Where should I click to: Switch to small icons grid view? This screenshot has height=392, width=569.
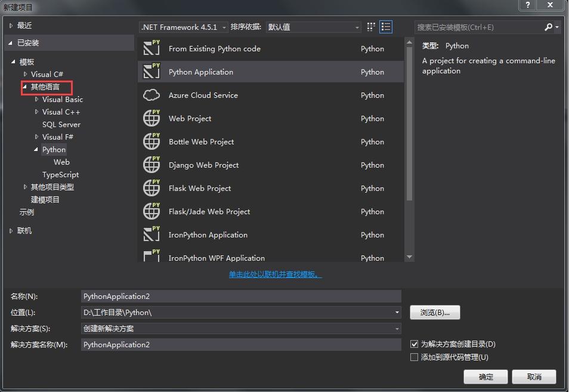(x=371, y=27)
